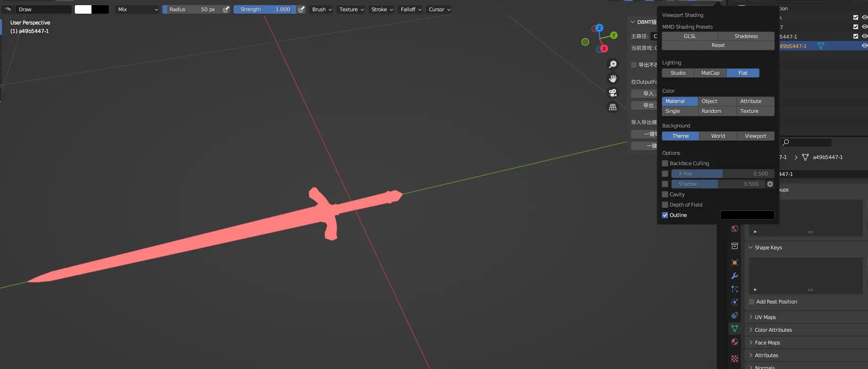
Task: Open World properties tab icon
Action: pyautogui.click(x=735, y=229)
